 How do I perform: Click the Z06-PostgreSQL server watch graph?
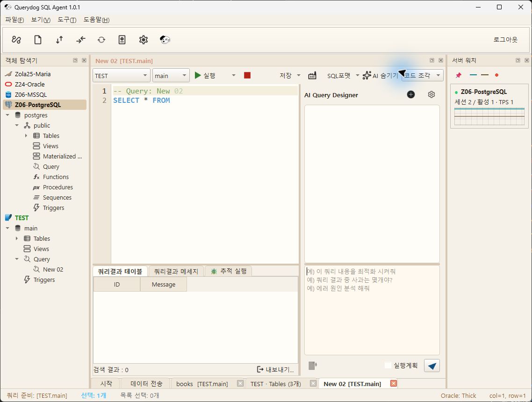point(489,117)
